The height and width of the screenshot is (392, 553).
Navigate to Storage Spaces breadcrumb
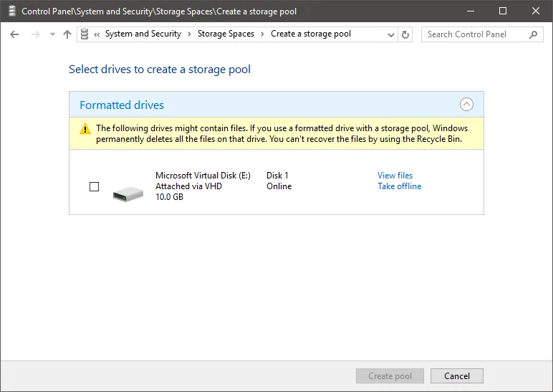point(226,34)
